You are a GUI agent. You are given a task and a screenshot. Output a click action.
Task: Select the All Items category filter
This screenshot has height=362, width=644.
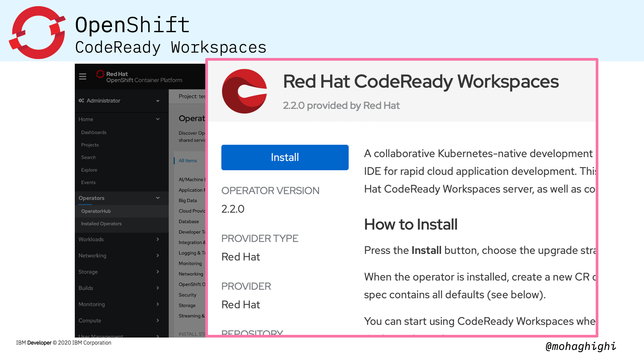coord(188,161)
